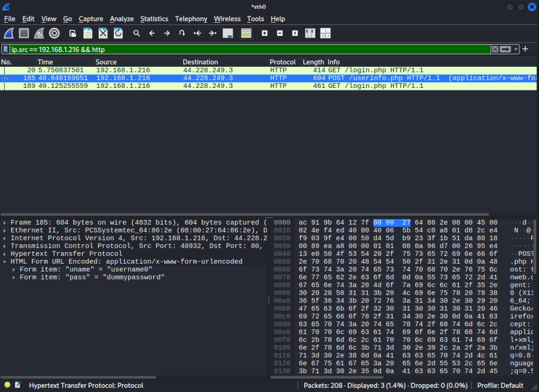Open the display filter history dropdown arrow
The width and height of the screenshot is (539, 392).
tap(516, 49)
